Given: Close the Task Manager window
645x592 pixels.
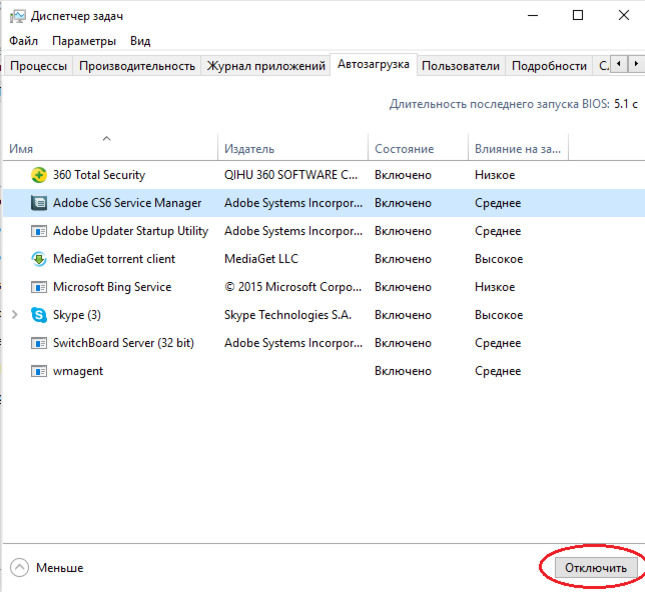Looking at the screenshot, I should [x=624, y=16].
